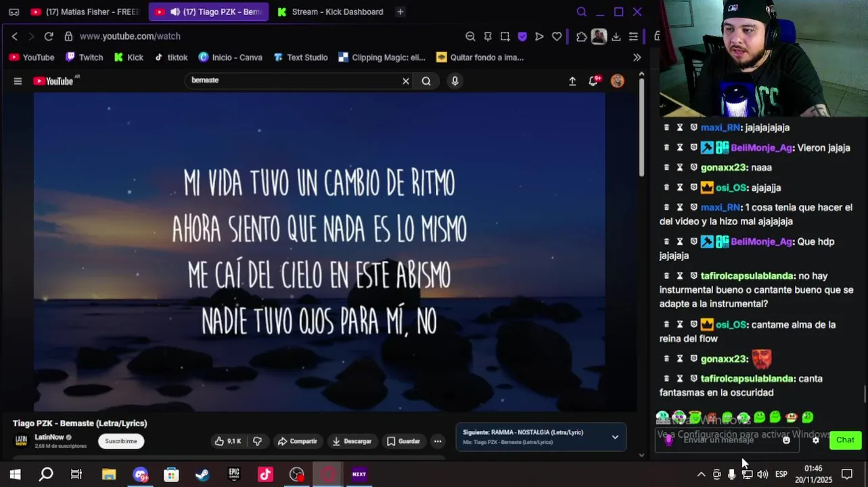Clear the 'bemaste' search query
Screen dimensions: 868x487
point(406,81)
